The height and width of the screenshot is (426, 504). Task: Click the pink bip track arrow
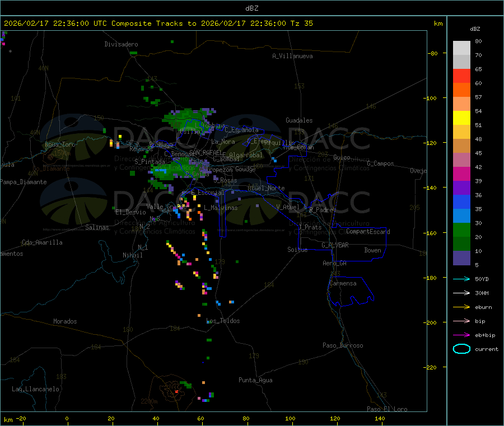[461, 321]
